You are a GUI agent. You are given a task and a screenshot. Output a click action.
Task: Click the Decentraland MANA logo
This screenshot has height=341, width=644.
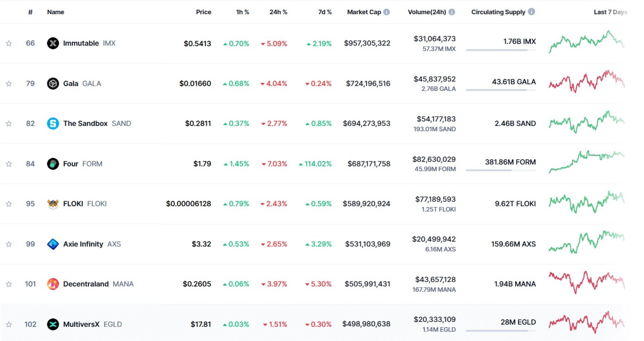click(x=53, y=284)
